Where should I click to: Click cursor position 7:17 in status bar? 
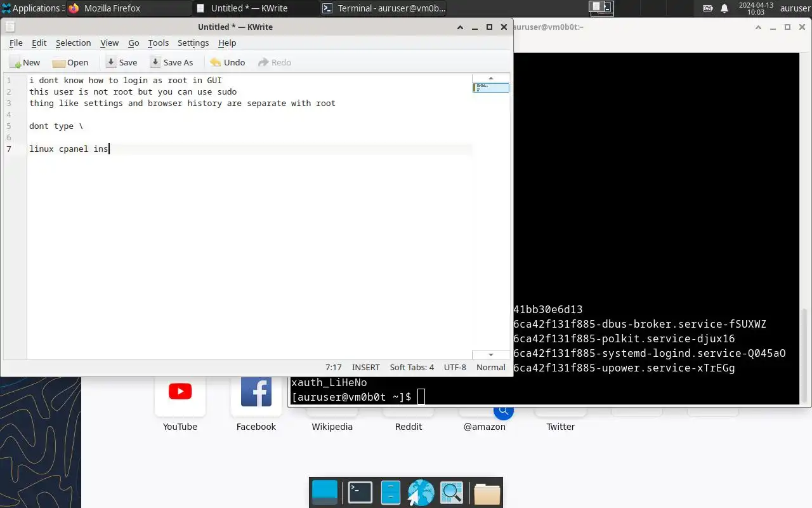(333, 367)
